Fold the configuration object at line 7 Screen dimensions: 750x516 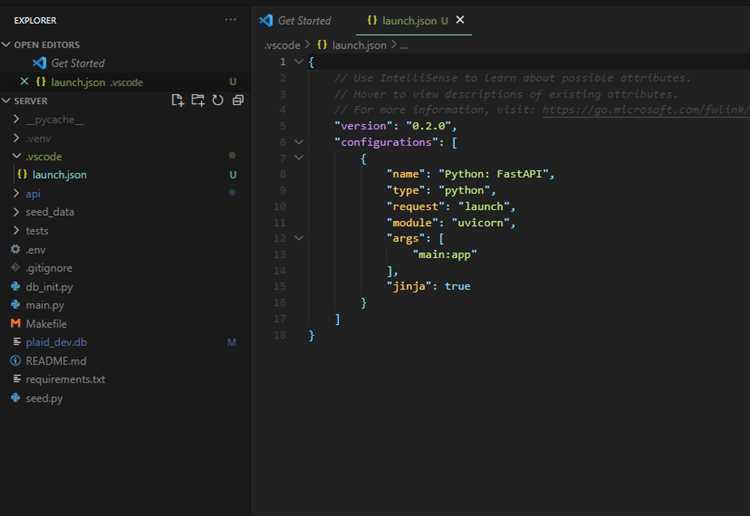point(298,158)
